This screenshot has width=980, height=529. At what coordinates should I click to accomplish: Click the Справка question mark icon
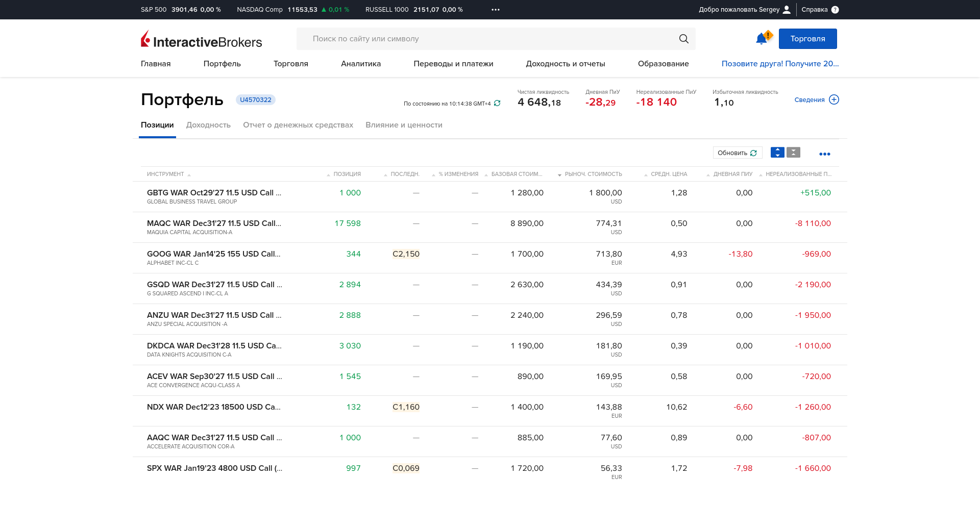click(x=835, y=10)
